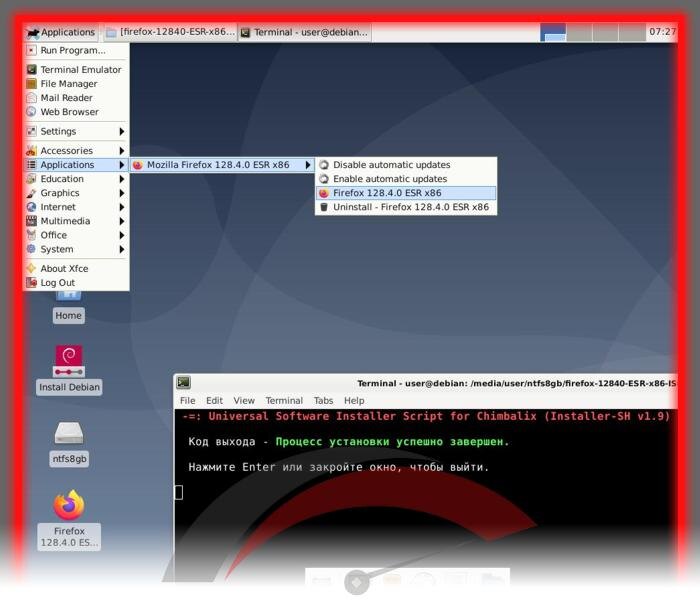The width and height of the screenshot is (700, 600).
Task: Expand the Education submenu arrow
Action: coord(121,179)
